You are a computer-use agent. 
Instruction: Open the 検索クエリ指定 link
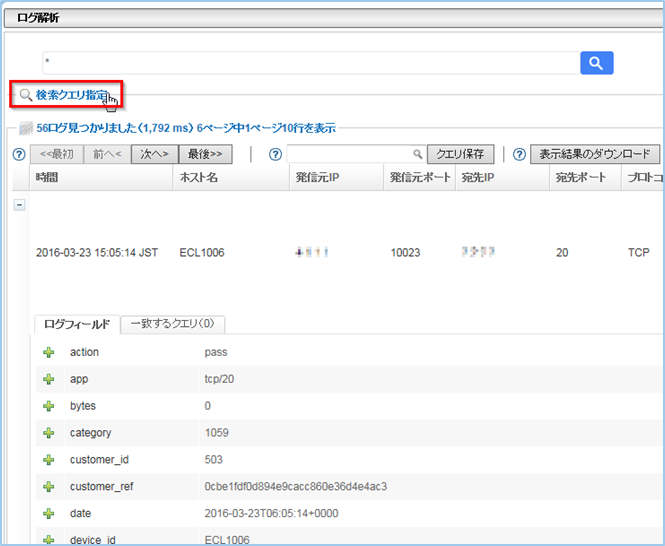pyautogui.click(x=71, y=95)
